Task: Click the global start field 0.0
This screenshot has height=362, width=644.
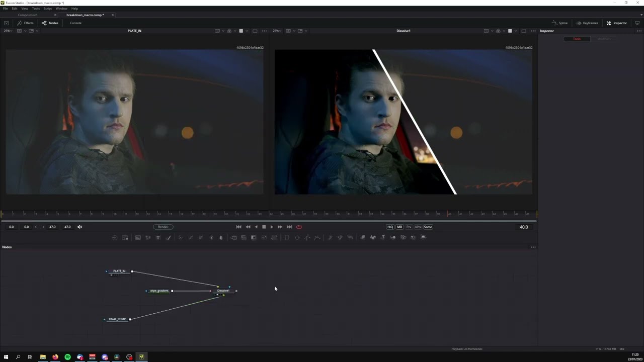Action: coord(11,227)
